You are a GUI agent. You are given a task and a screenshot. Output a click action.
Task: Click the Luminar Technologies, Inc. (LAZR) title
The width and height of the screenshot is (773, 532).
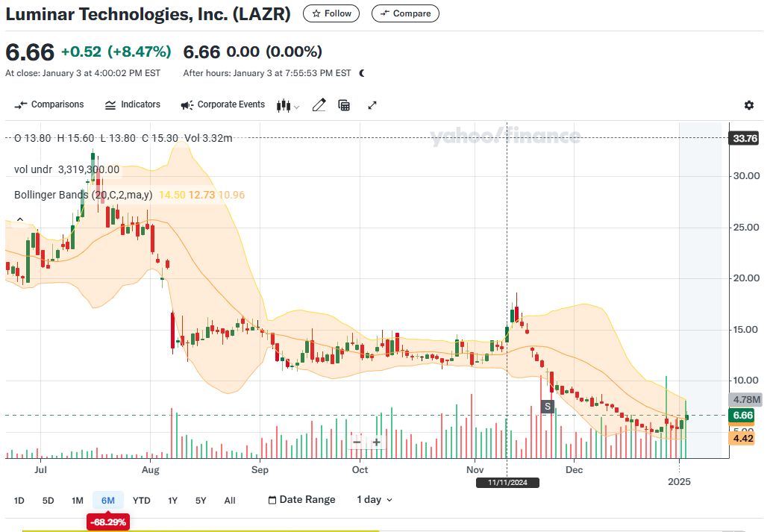(148, 14)
